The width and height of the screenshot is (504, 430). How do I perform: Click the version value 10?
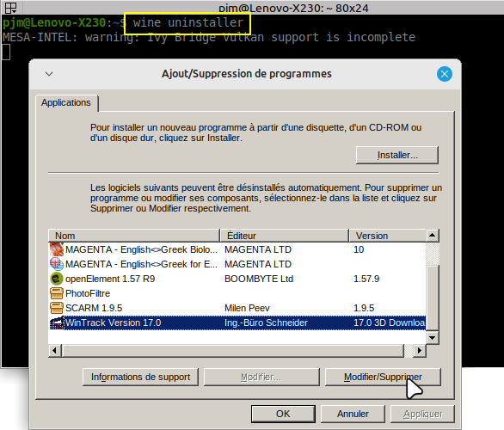pyautogui.click(x=359, y=249)
